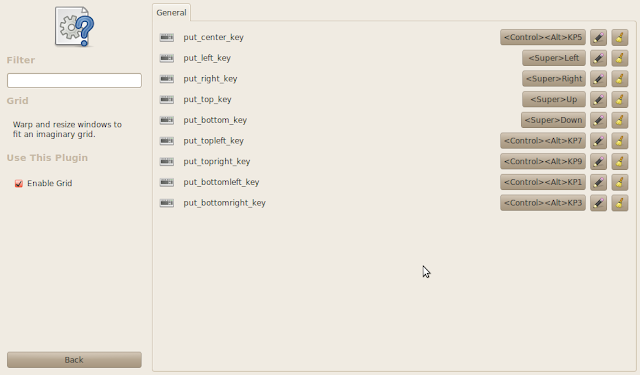
Task: Click the broom reset icon for put_bottomleft_key
Action: (x=620, y=182)
